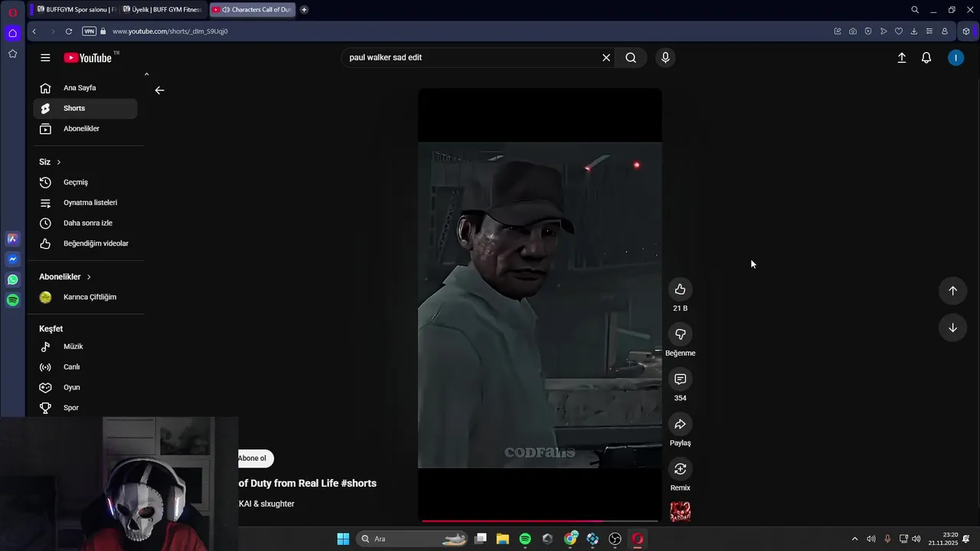Subscribe with the Abone ol button

pos(255,458)
